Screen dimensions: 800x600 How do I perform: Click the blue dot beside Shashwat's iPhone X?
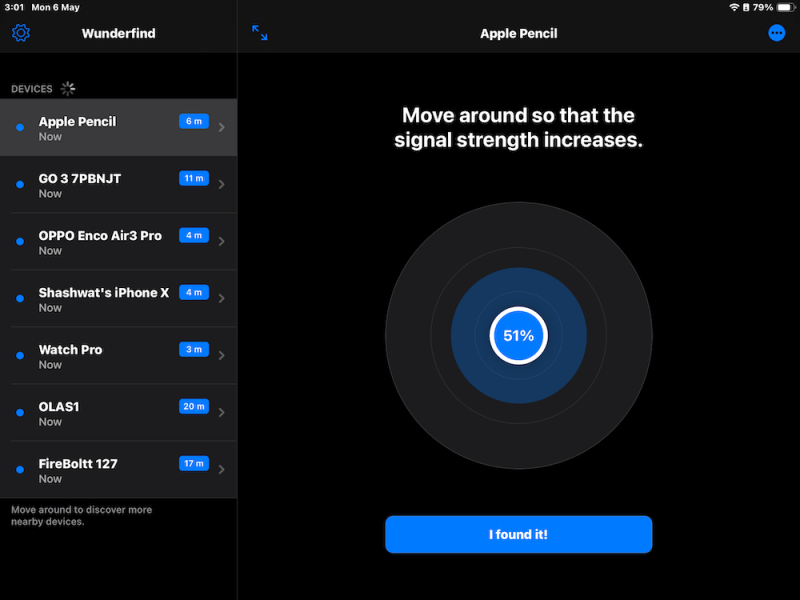[20, 298]
